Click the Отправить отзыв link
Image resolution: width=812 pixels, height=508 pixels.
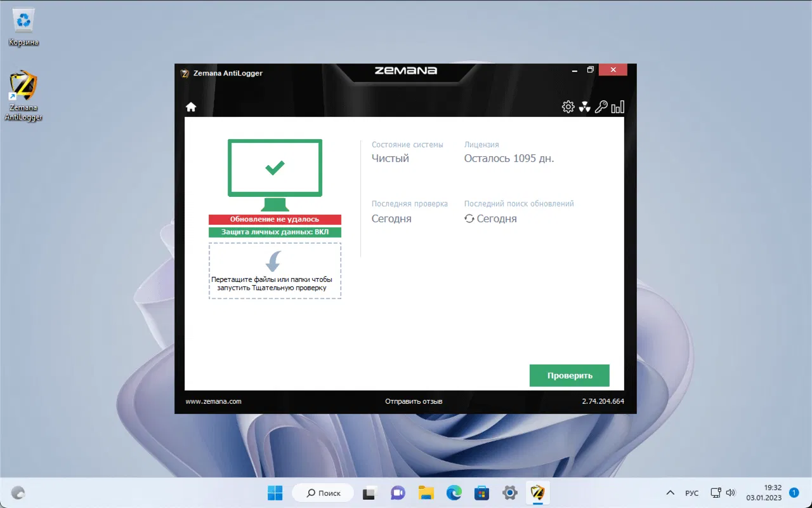[414, 401]
